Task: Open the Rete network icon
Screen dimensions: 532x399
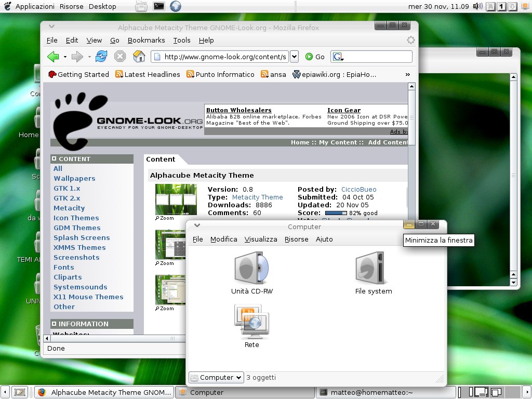Action: click(x=251, y=322)
